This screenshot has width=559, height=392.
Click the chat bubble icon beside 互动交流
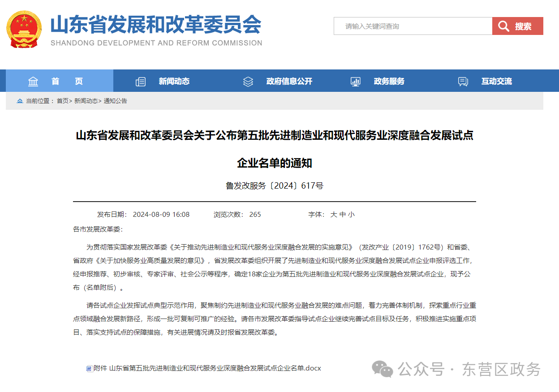tap(463, 82)
